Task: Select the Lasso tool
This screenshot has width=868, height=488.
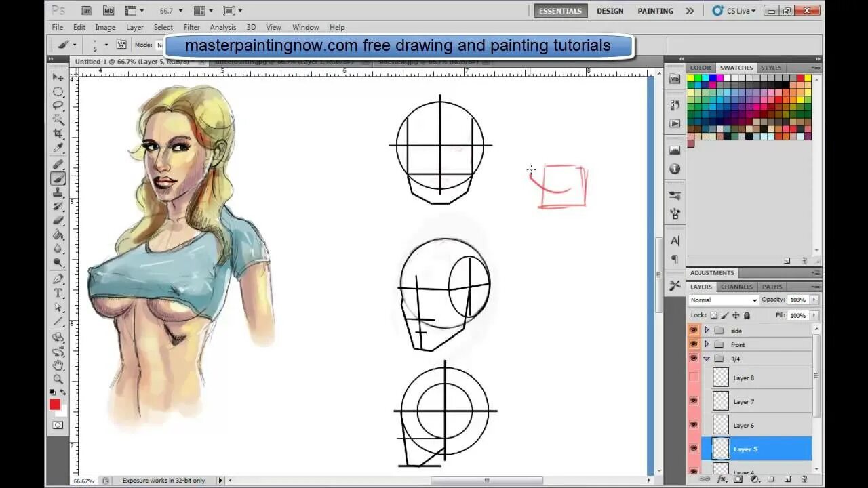Action: [x=58, y=106]
